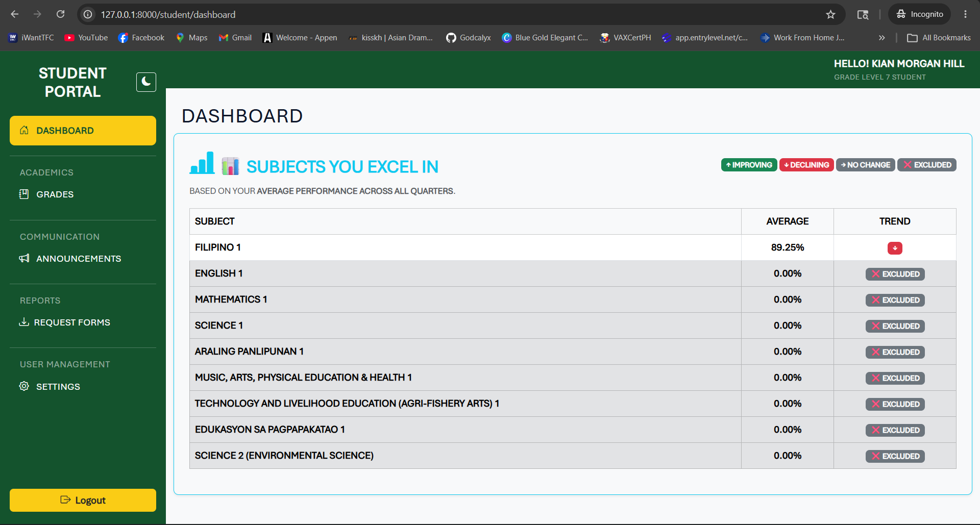This screenshot has width=980, height=525.
Task: Click the Dashboard home icon
Action: [24, 130]
